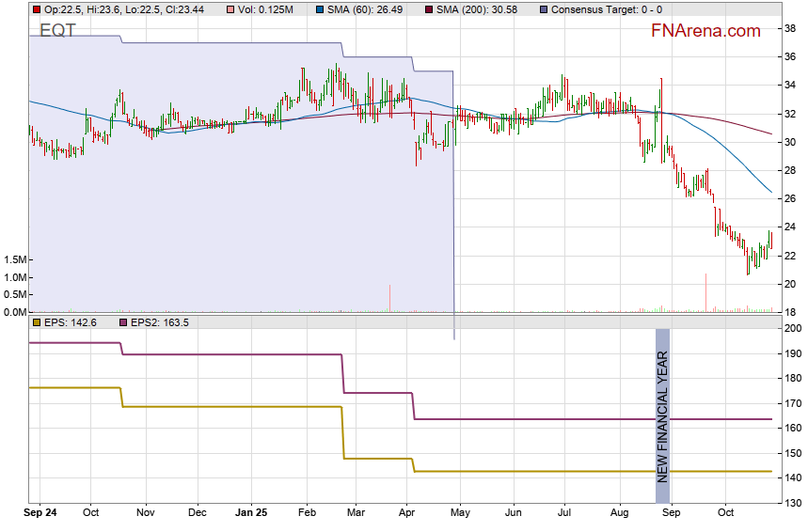Select the Jul label on time axis
The width and height of the screenshot is (808, 532).
[565, 513]
